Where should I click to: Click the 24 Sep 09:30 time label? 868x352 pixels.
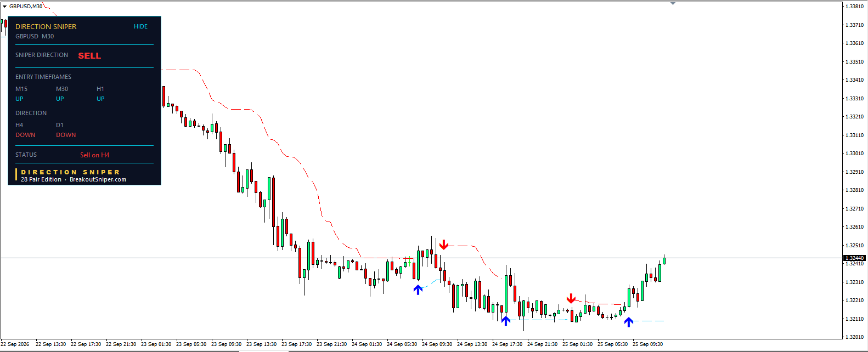coord(437,344)
